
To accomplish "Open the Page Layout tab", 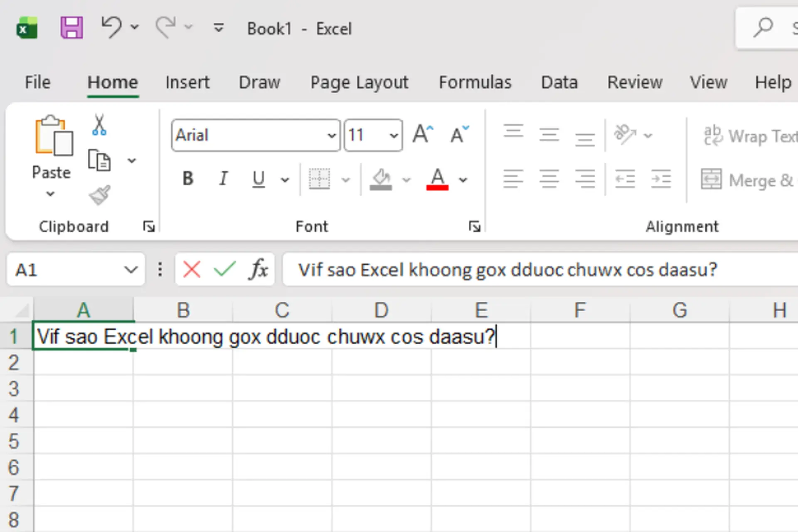I will pos(360,82).
